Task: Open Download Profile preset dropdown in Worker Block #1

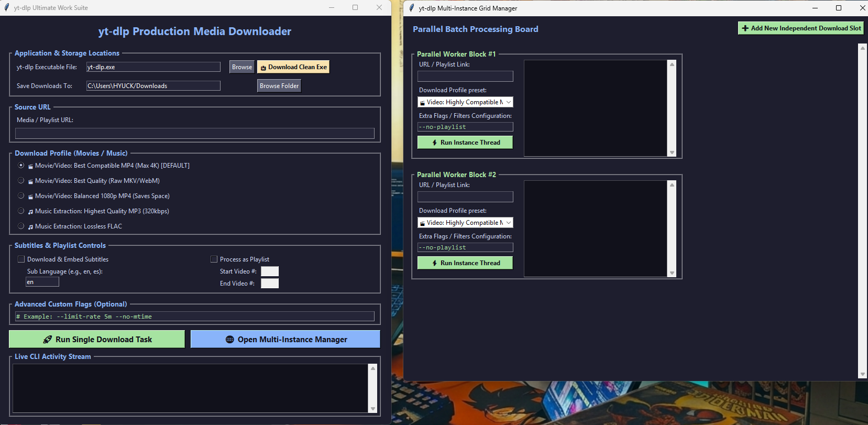Action: point(465,102)
